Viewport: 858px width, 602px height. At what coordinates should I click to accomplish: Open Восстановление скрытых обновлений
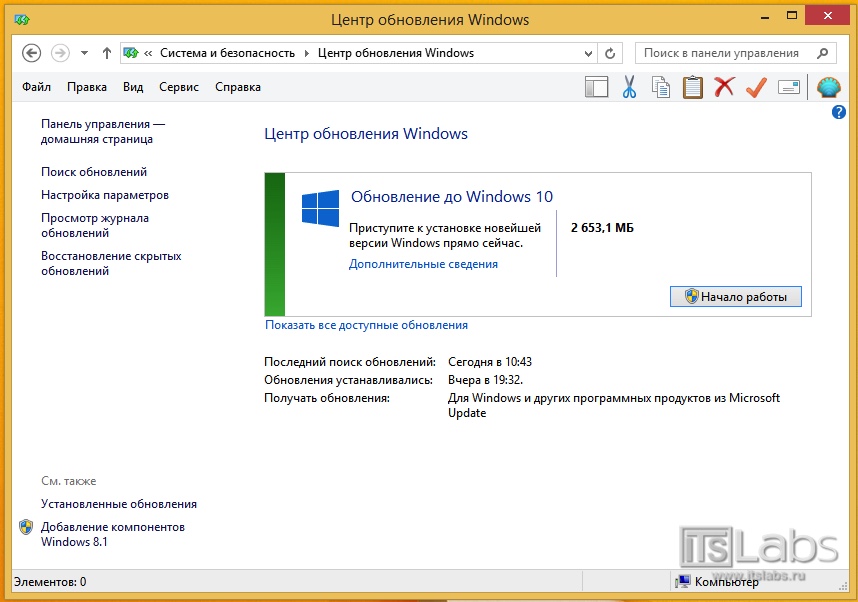[x=111, y=263]
